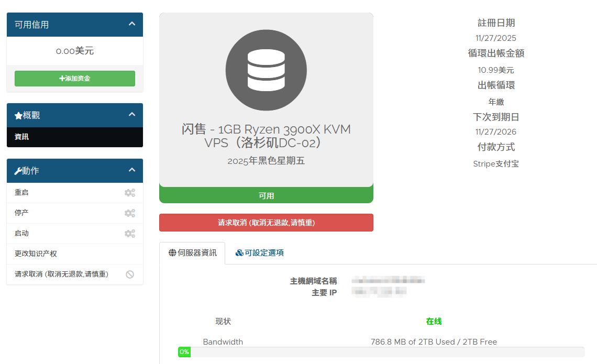Open the 伺服器資訊 tab
This screenshot has height=364, width=597.
click(192, 253)
